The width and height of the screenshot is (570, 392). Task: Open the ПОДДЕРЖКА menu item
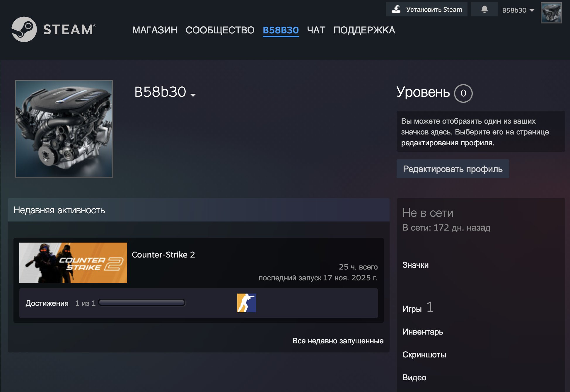pyautogui.click(x=364, y=30)
